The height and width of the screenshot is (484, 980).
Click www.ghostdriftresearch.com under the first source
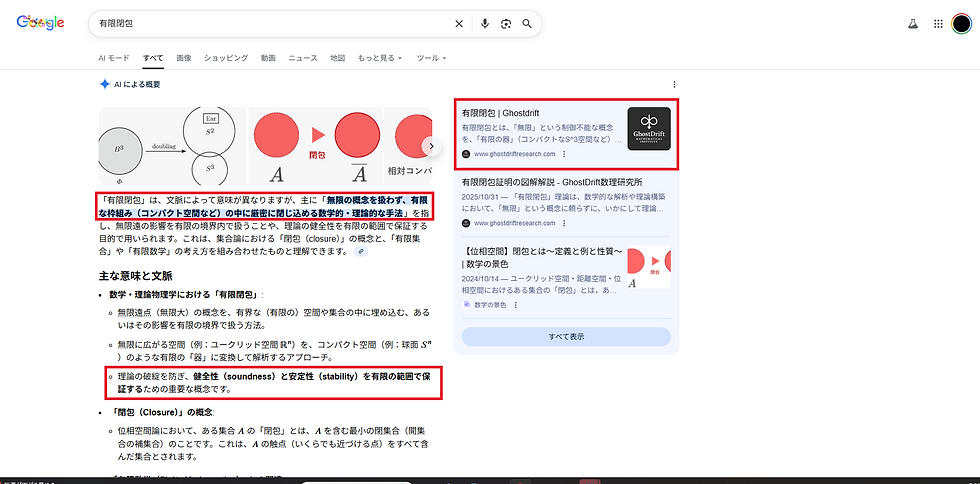point(514,154)
